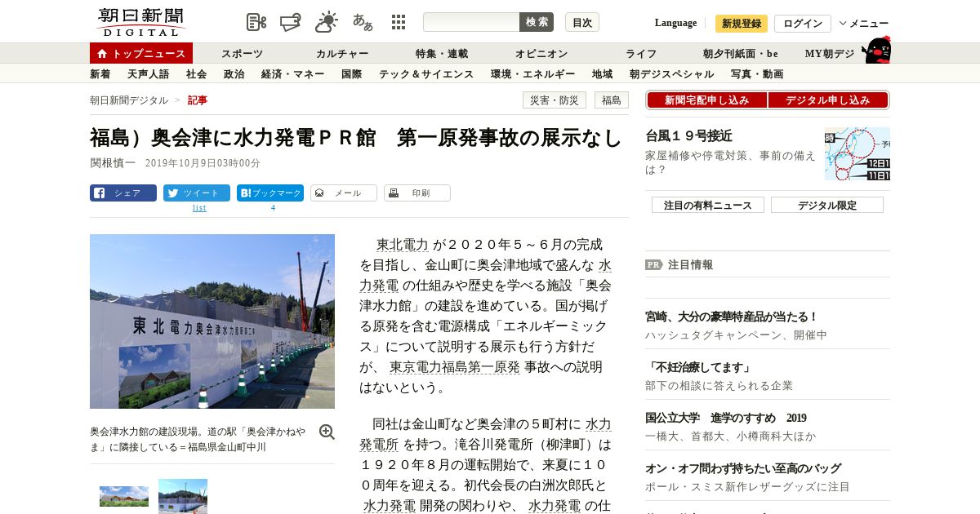Select 写真・動画 in the sub navigation
Screen dimensions: 980x514
[x=757, y=74]
